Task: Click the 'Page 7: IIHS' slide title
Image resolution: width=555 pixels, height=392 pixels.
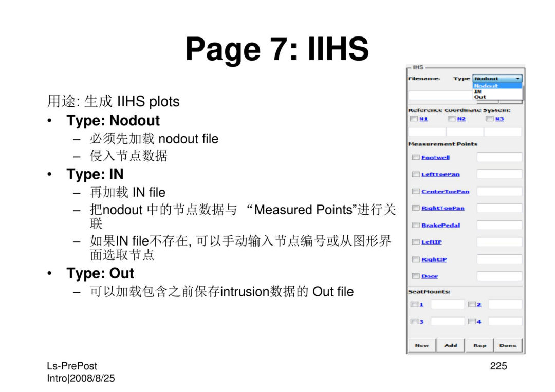Action: click(277, 49)
